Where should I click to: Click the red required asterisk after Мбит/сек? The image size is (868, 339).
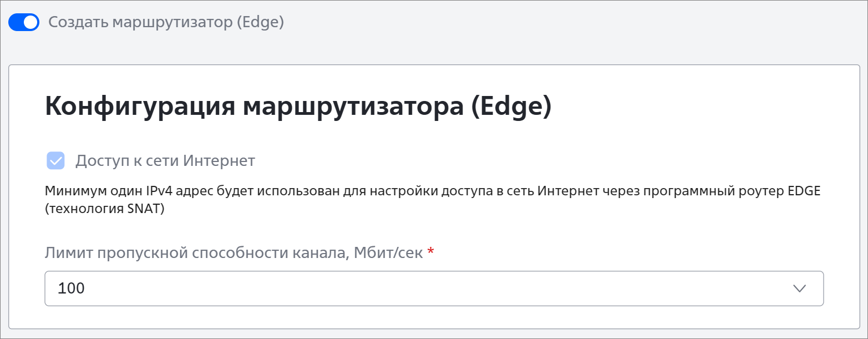pos(431,252)
